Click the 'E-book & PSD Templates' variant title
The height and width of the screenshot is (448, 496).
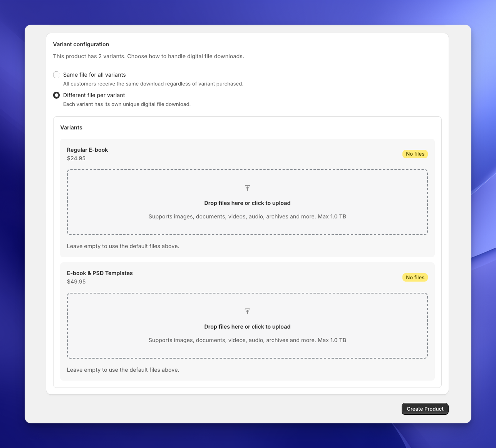point(100,273)
